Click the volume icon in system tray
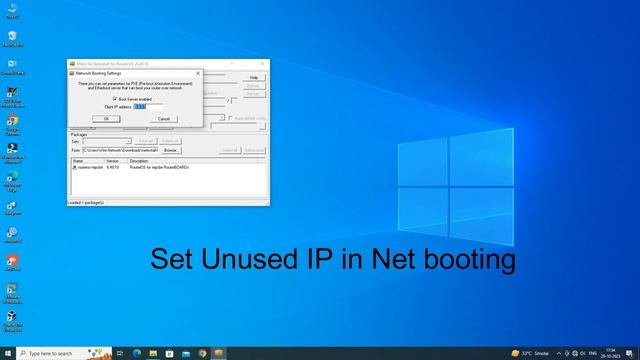This screenshot has height=360, width=640. point(583,353)
